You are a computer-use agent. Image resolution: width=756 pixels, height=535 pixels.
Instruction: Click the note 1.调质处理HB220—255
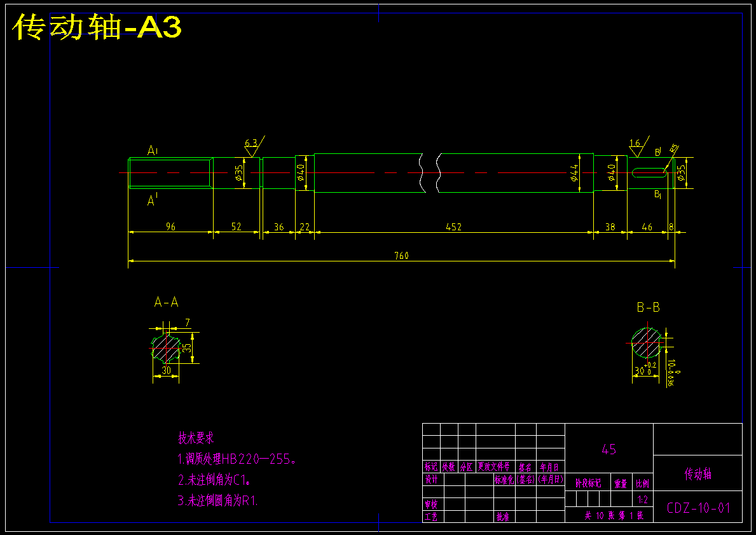237,459
